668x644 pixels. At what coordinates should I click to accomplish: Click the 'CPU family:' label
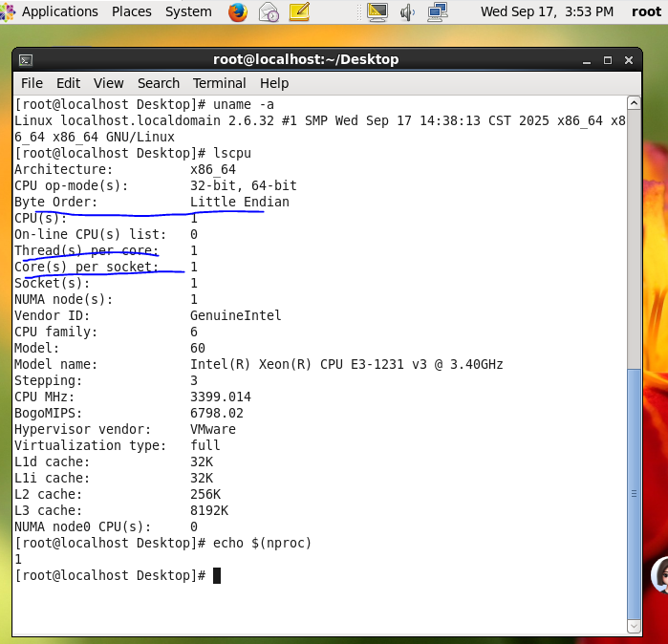point(55,332)
